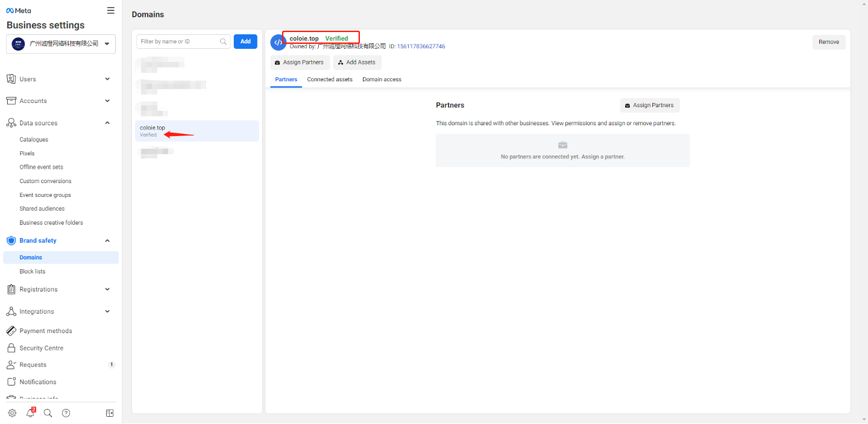Open the Security Centre page
The width and height of the screenshot is (868, 424).
coord(41,348)
